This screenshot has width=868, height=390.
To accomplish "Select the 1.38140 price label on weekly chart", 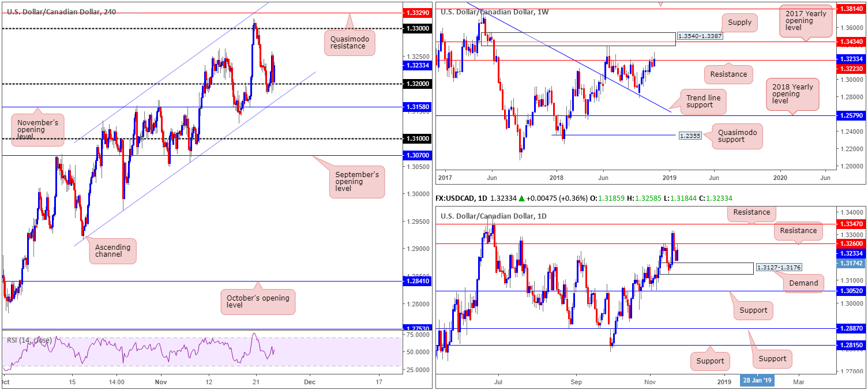I will (x=850, y=10).
